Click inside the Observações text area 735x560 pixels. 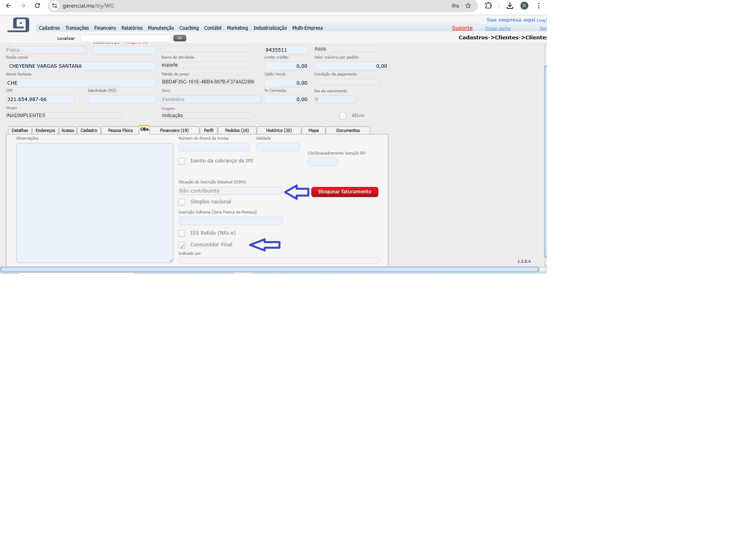(x=95, y=203)
